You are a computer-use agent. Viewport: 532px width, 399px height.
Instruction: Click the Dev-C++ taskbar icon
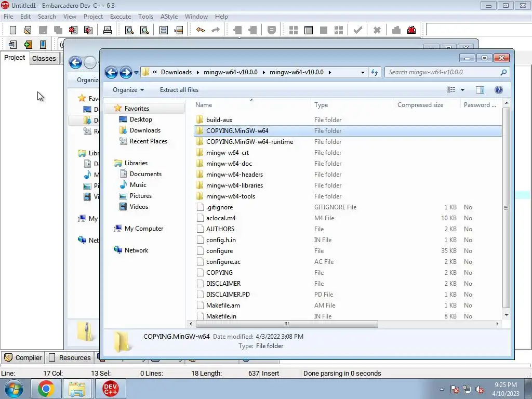(x=110, y=389)
